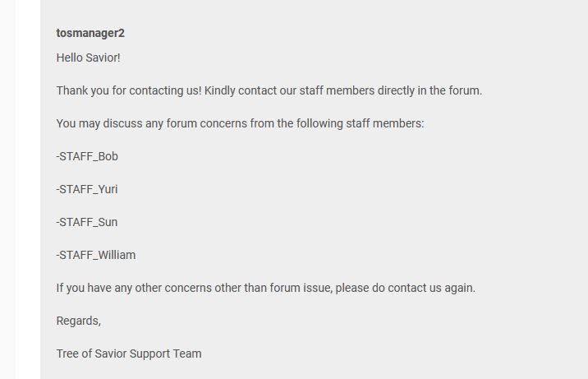
Task: Select the -STAFF_Sun name
Action: pyautogui.click(x=87, y=222)
